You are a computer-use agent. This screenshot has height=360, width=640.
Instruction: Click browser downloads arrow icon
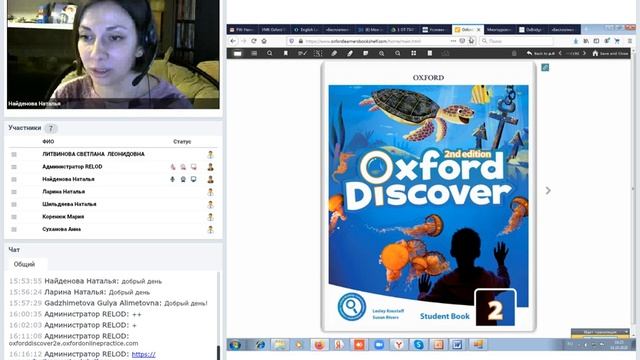pyautogui.click(x=576, y=41)
